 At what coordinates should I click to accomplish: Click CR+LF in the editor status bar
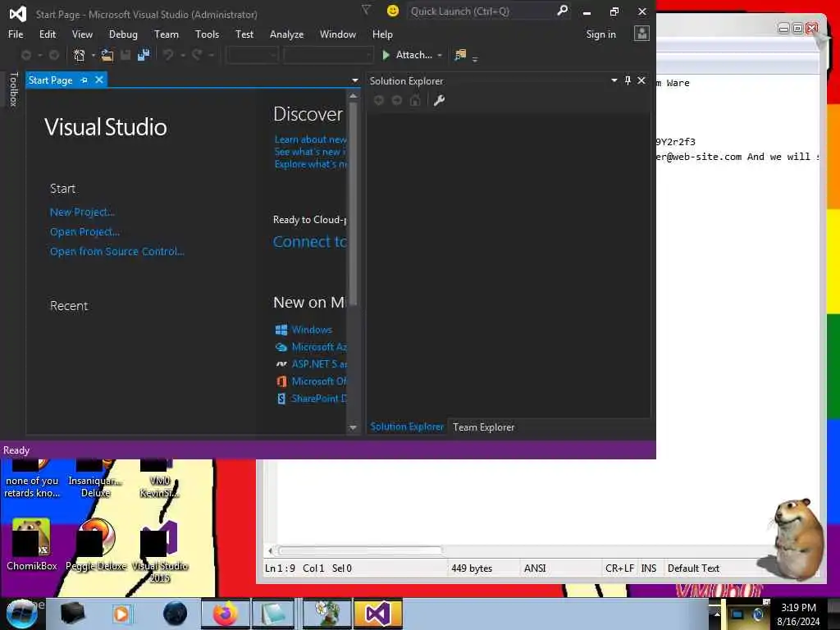click(x=619, y=568)
